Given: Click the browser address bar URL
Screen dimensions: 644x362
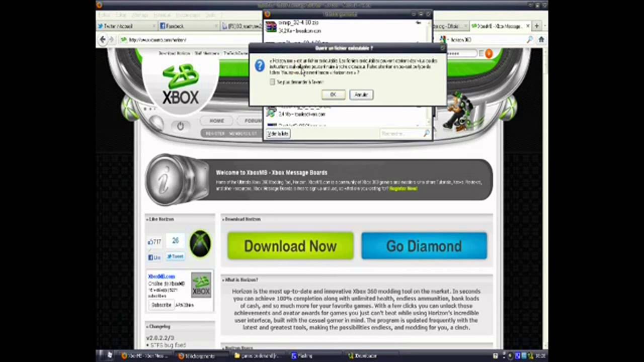Looking at the screenshot, I should [x=158, y=40].
